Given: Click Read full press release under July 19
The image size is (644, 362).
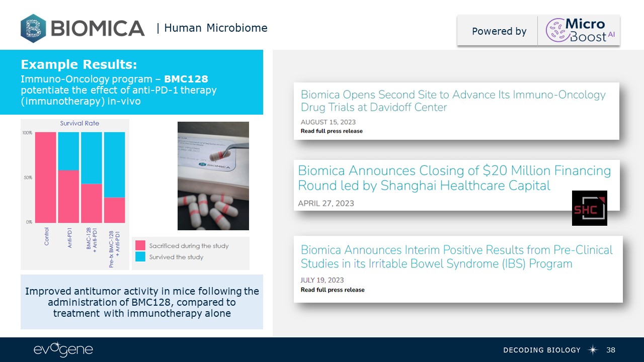Looking at the screenshot, I should 333,290.
